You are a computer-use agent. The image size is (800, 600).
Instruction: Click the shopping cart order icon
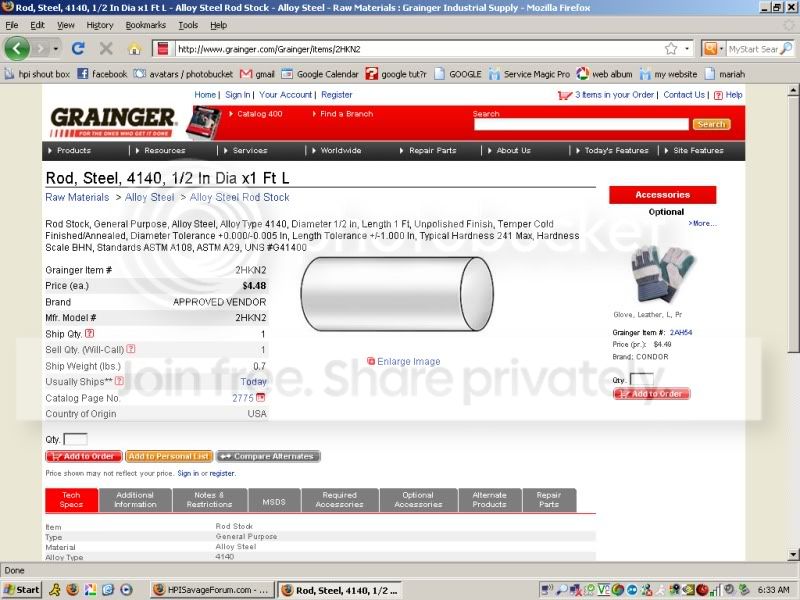point(565,95)
